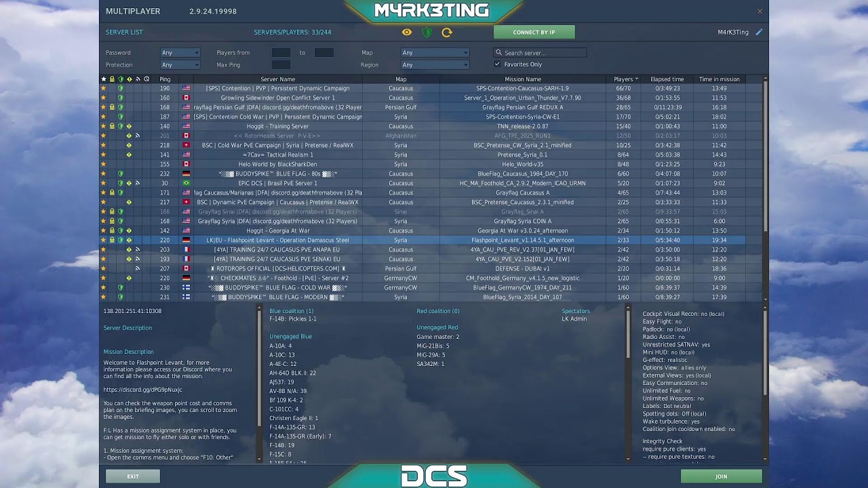Sort list by Elapsed time header
868x488 pixels.
(667, 79)
